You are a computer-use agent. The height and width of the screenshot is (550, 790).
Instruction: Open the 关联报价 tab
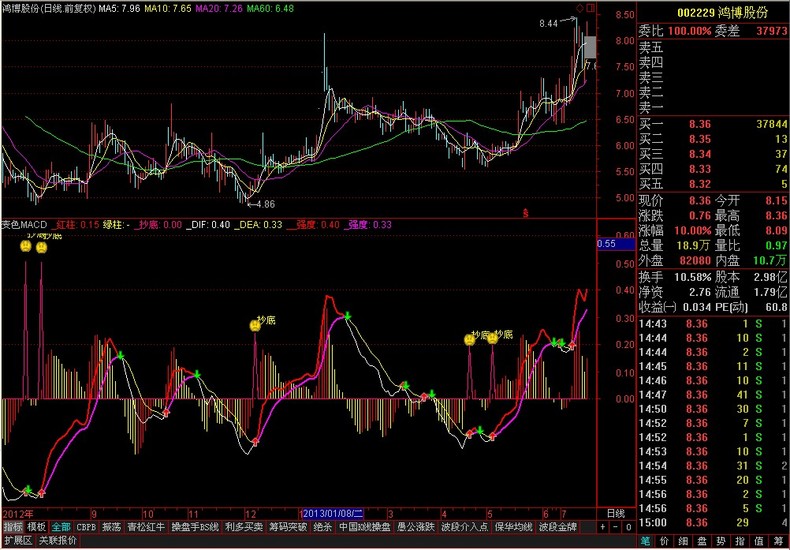(x=58, y=540)
